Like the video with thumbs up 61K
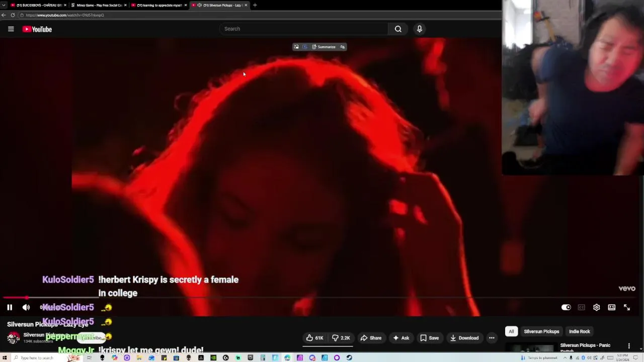644x362 pixels. pyautogui.click(x=315, y=338)
